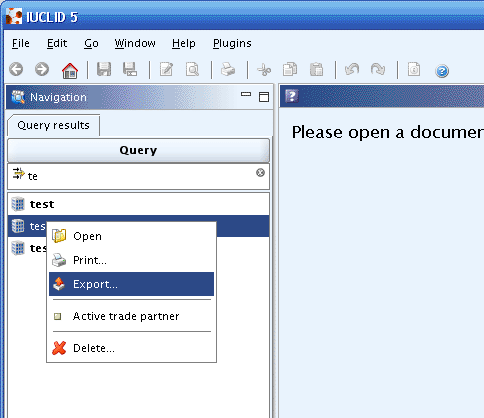Maximize the Navigation panel
Viewport: 484px width, 418px height.
[264, 97]
